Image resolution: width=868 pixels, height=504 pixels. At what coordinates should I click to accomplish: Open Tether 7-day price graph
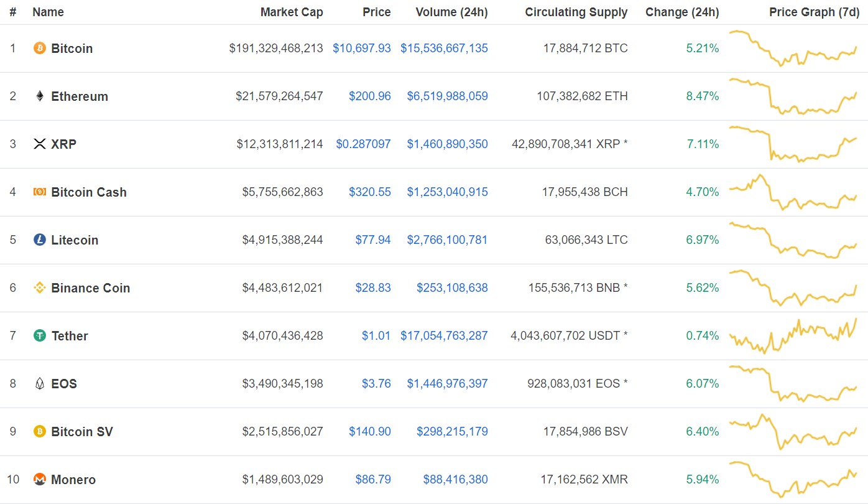793,335
